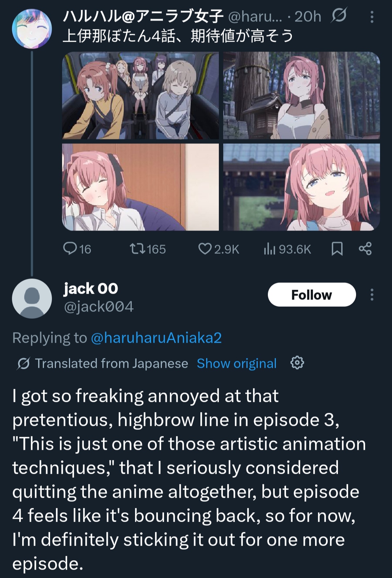Image resolution: width=392 pixels, height=578 pixels.
Task: Open the @jack004 username handle
Action: [x=99, y=307]
